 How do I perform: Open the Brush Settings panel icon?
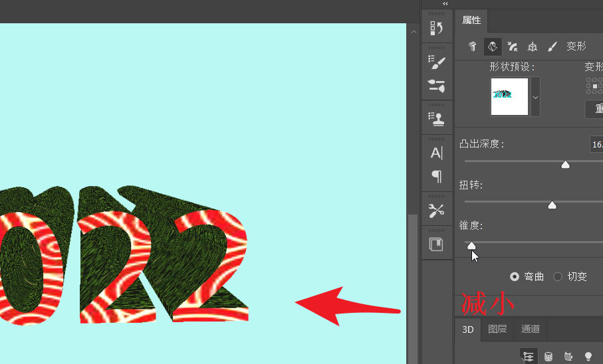point(437,62)
